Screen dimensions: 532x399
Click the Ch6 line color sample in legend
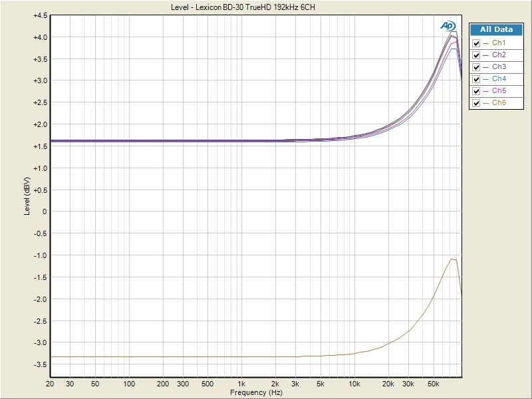pyautogui.click(x=486, y=103)
